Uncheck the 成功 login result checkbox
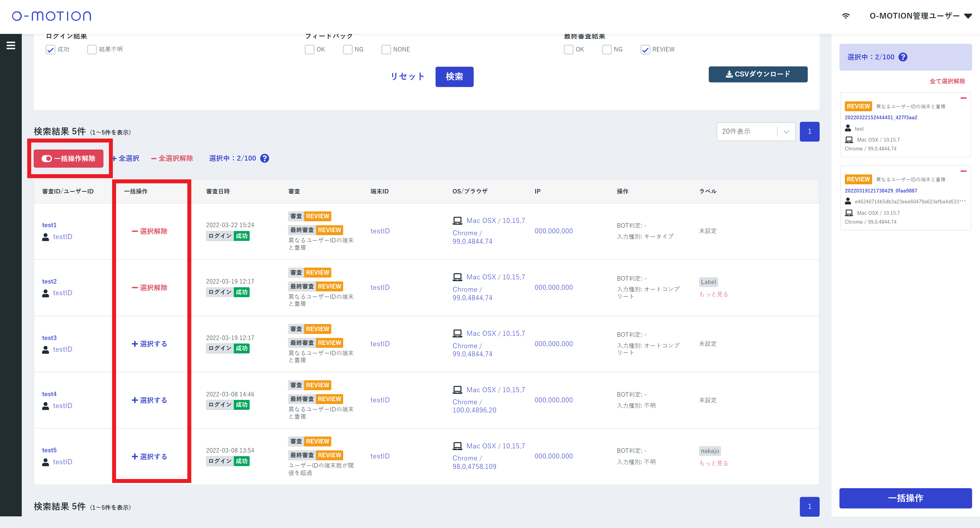This screenshot has width=980, height=528. [x=50, y=49]
